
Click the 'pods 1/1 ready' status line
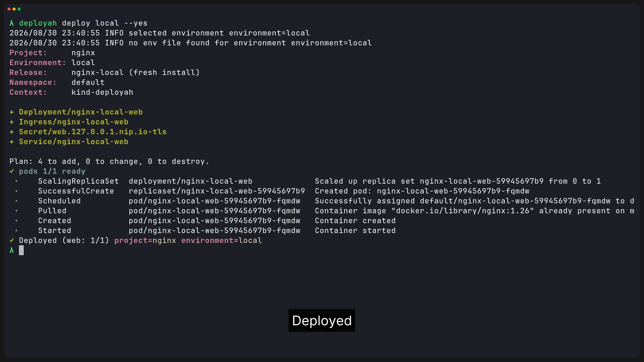point(47,172)
